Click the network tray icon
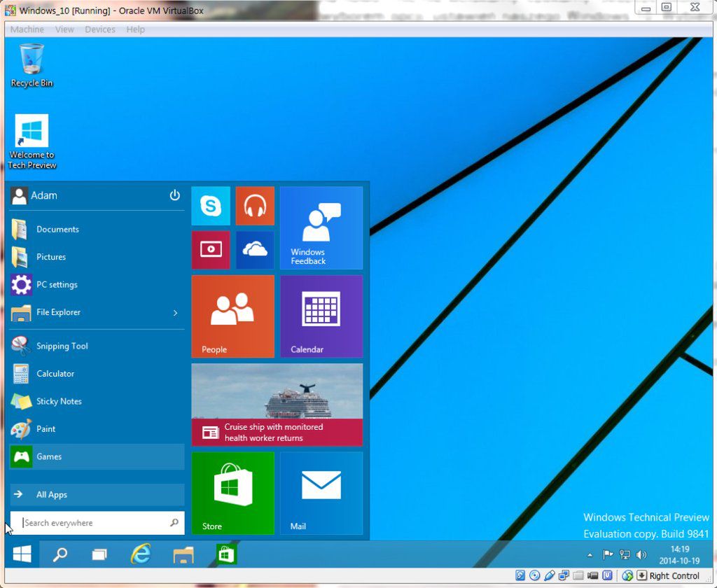717x588 pixels. pos(625,554)
